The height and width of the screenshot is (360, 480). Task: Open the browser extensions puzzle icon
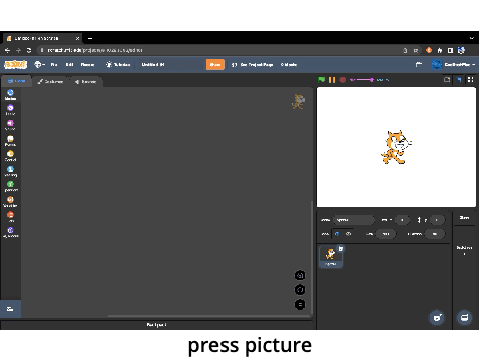click(440, 50)
